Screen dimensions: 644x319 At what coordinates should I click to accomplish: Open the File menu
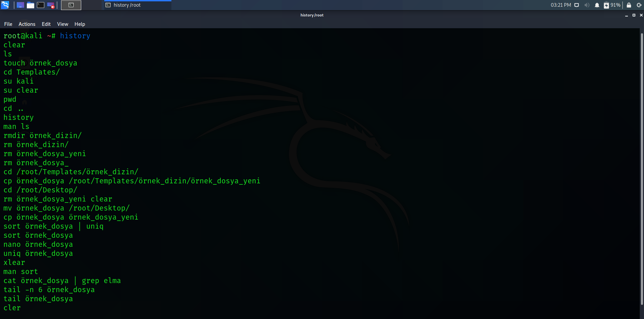coord(8,24)
